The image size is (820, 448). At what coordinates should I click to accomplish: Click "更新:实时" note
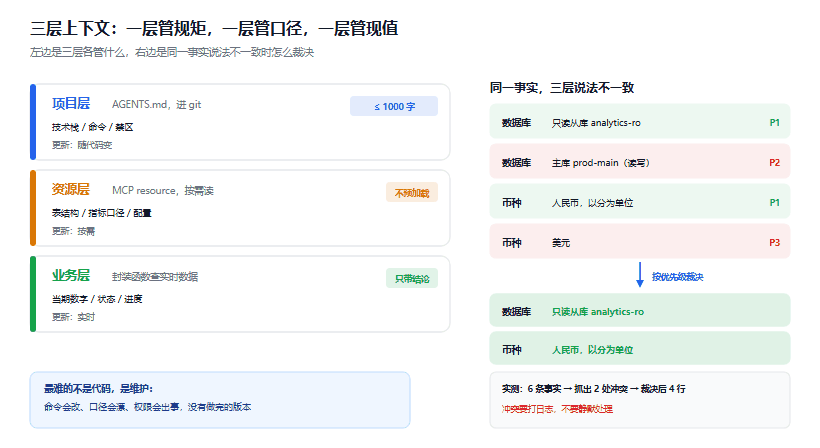tap(73, 317)
